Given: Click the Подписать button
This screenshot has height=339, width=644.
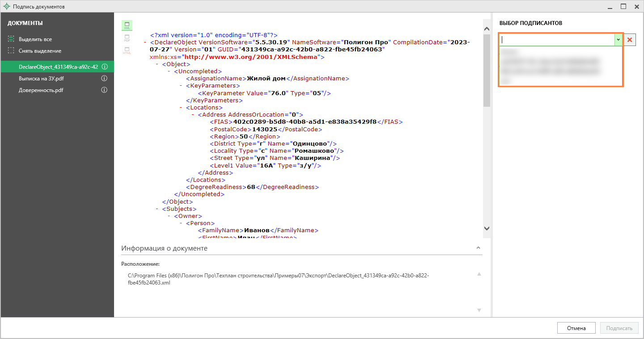Looking at the screenshot, I should [619, 328].
